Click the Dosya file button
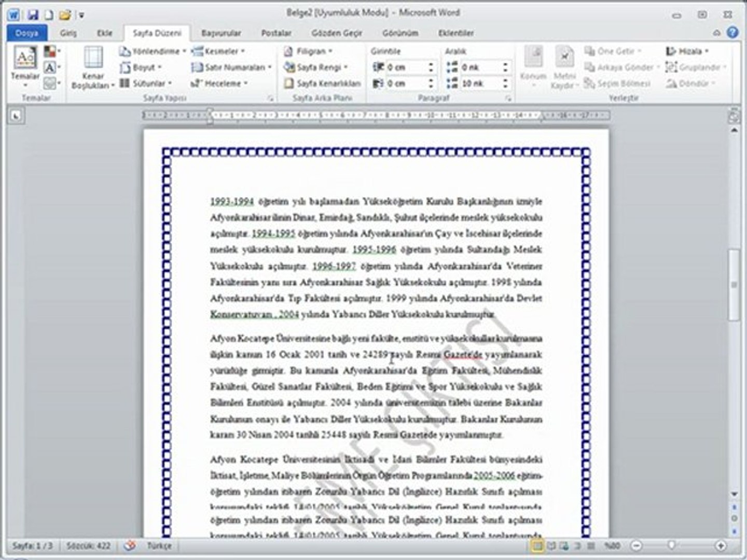This screenshot has width=747, height=560. (27, 33)
